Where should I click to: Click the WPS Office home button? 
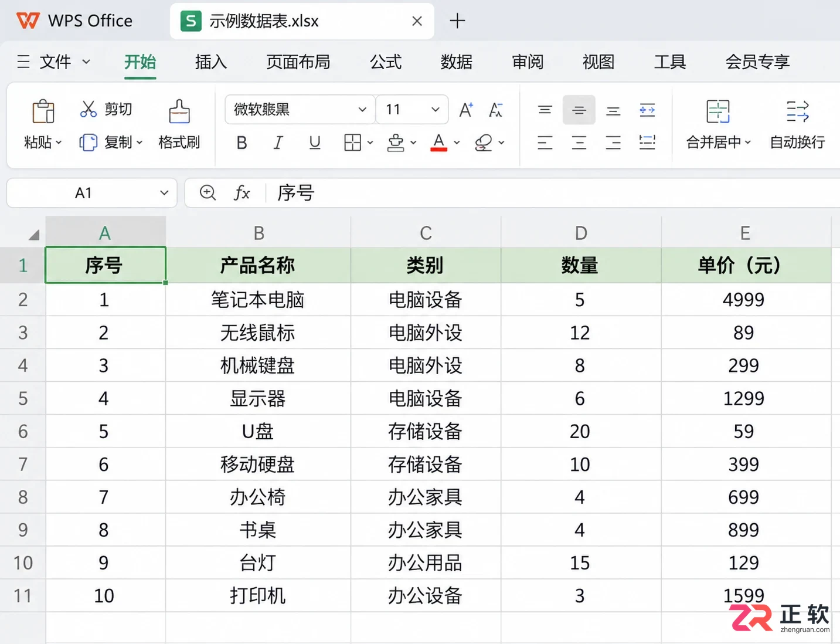[74, 21]
